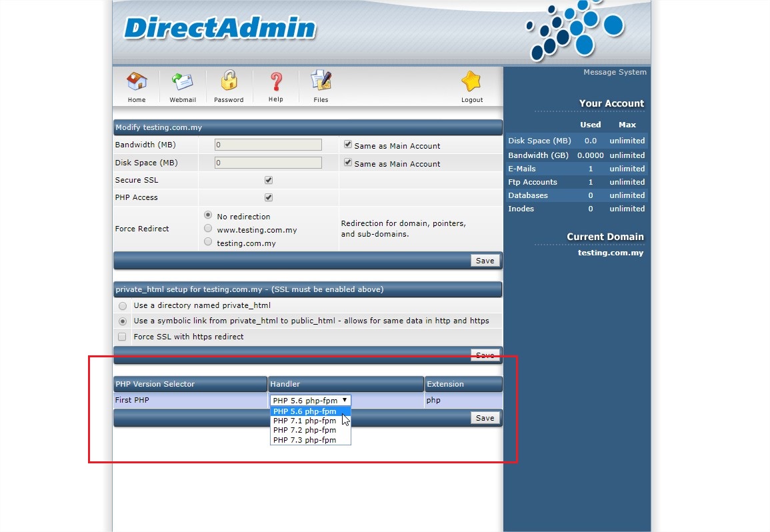Pick PHP 7.3 php-fpm from the list
Viewport: 770px width, 532px height.
pos(311,439)
